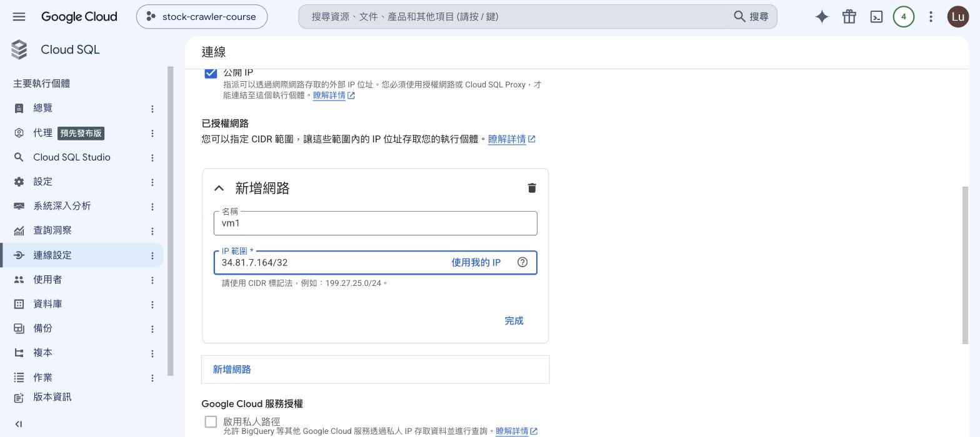Open more options for 代理
This screenshot has width=980, height=437.
(x=152, y=133)
